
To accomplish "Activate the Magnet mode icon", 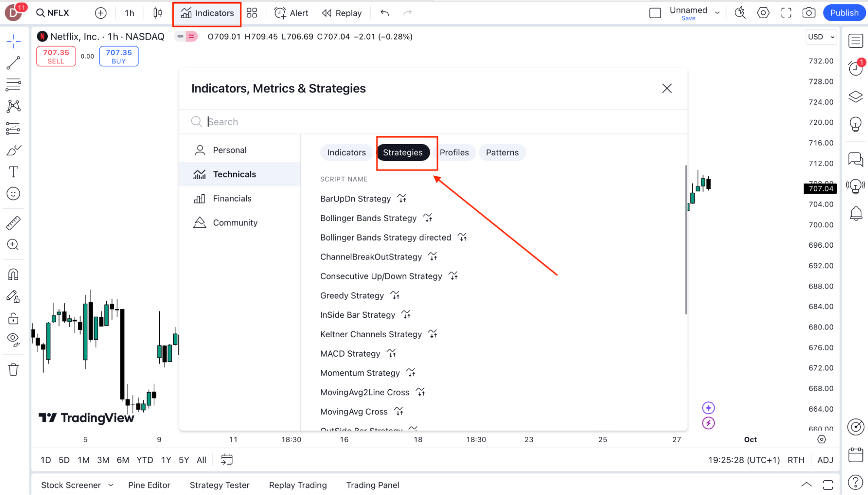I will point(13,275).
